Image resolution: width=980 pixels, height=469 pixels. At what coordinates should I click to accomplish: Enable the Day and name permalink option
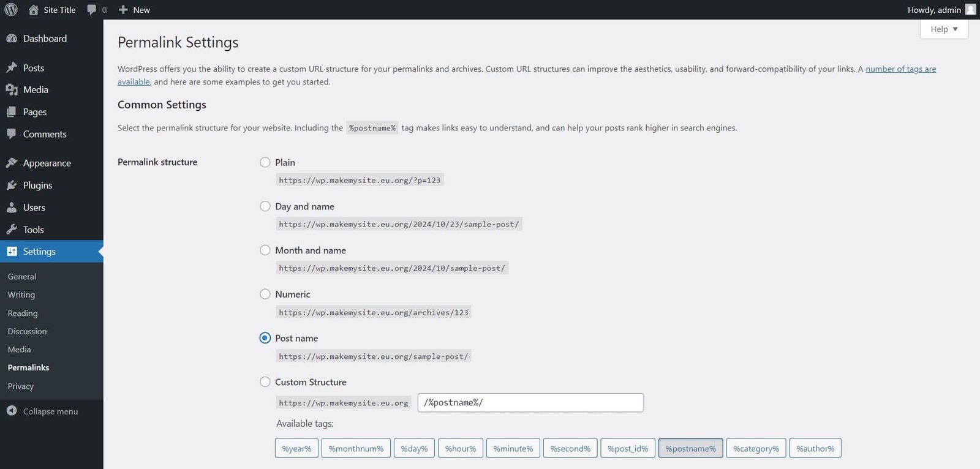coord(265,206)
